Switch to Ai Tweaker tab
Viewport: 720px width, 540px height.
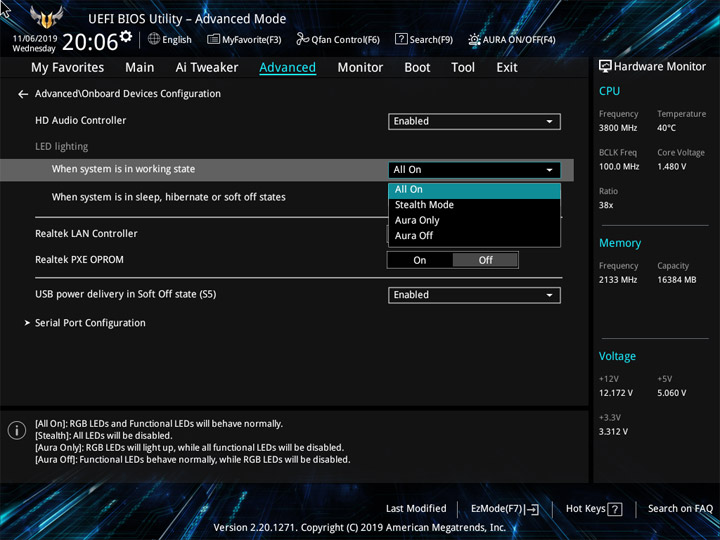207,68
